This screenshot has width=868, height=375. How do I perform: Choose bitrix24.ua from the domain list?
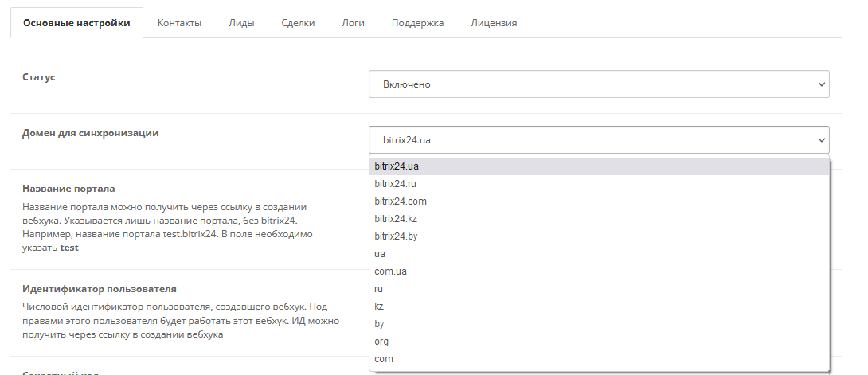point(599,166)
